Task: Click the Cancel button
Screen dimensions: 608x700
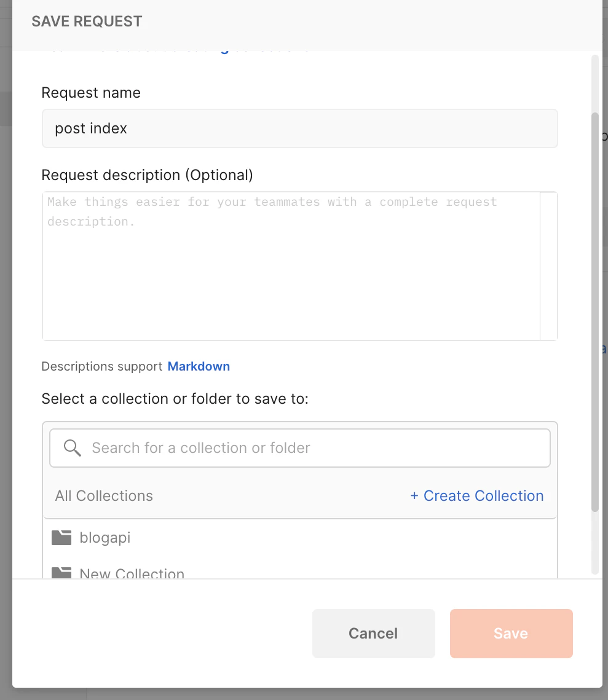Action: (x=373, y=634)
